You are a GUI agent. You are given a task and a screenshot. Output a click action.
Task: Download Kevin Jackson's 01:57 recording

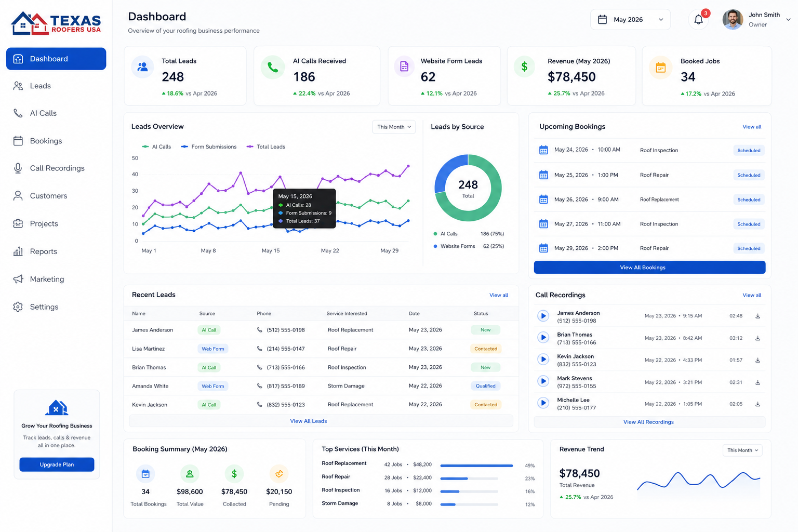pyautogui.click(x=757, y=360)
